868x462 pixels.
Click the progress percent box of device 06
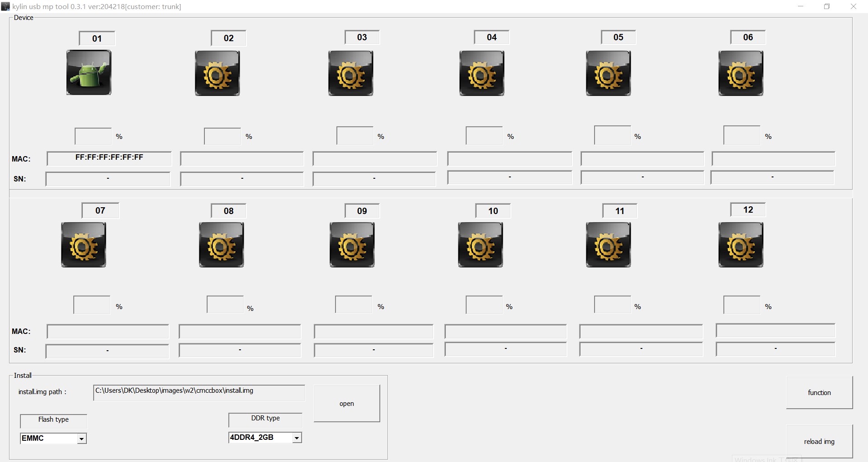(741, 135)
